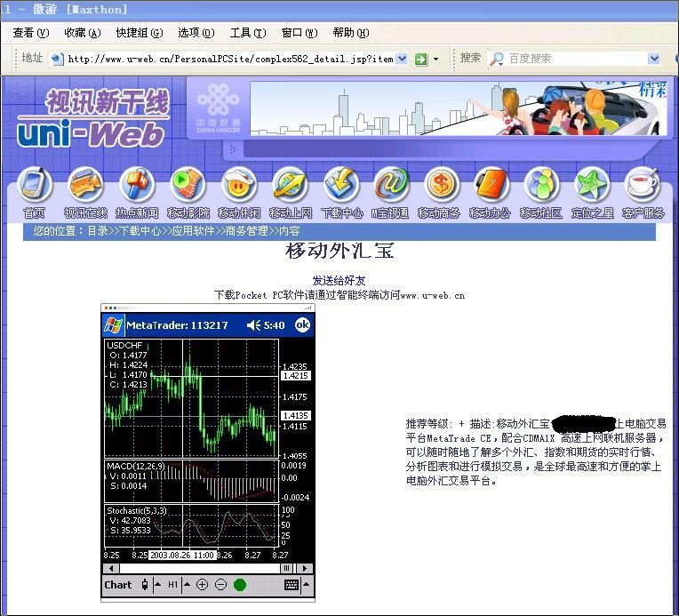Screen dimensions: 679x616
Task: Open the 视讯在线 camera icon
Action: [85, 185]
